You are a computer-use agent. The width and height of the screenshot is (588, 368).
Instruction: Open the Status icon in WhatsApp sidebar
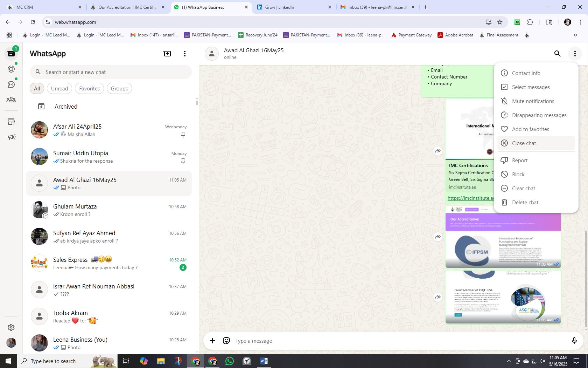tap(11, 69)
